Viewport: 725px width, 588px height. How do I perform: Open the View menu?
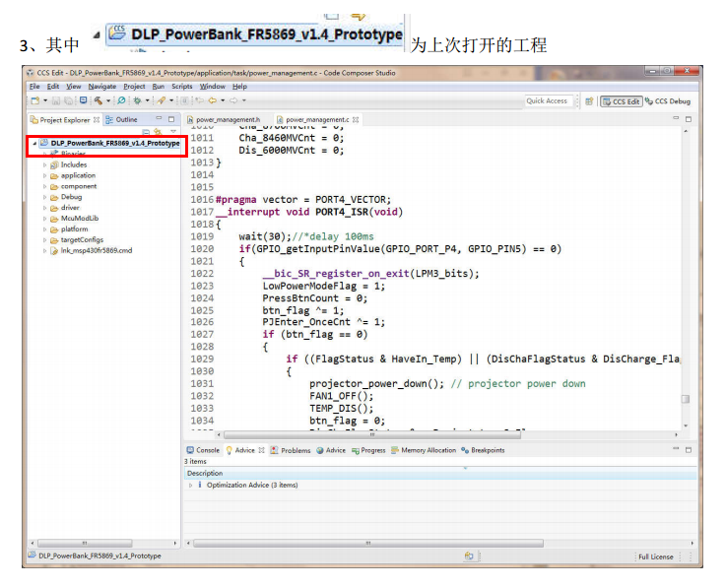tap(73, 87)
